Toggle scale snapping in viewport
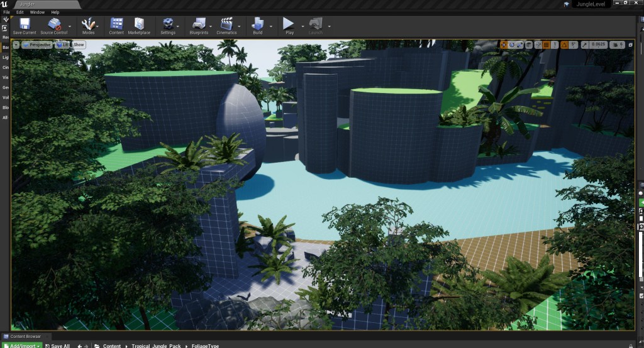Image resolution: width=644 pixels, height=348 pixels. 585,45
